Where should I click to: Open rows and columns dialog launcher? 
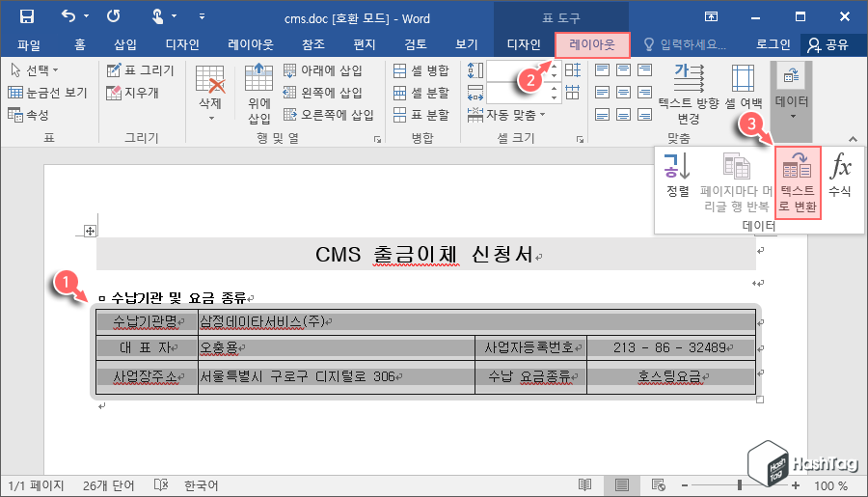pyautogui.click(x=377, y=139)
